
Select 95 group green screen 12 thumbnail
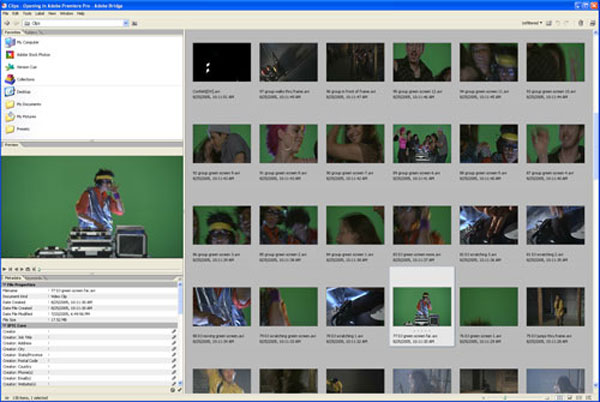422,62
